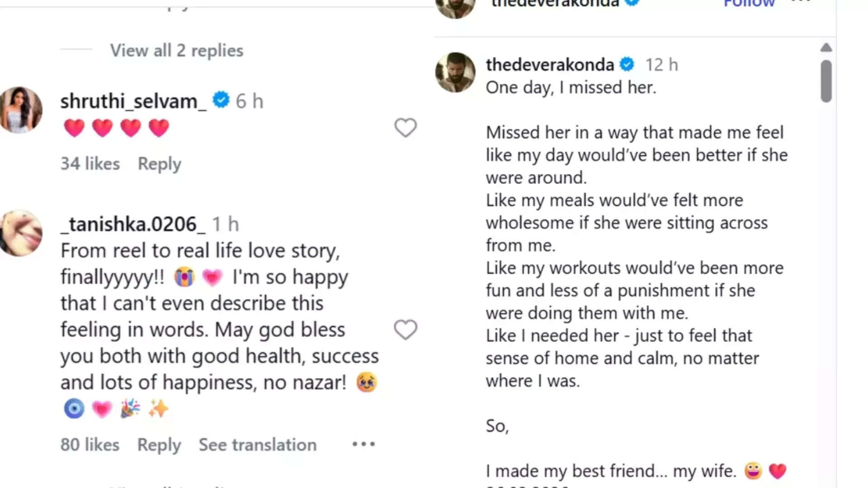Expand View all 2 replies
868x488 pixels.
[176, 50]
